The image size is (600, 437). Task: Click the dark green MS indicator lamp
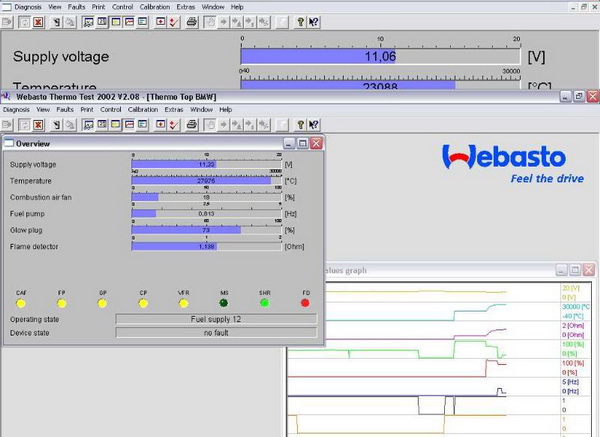[224, 303]
